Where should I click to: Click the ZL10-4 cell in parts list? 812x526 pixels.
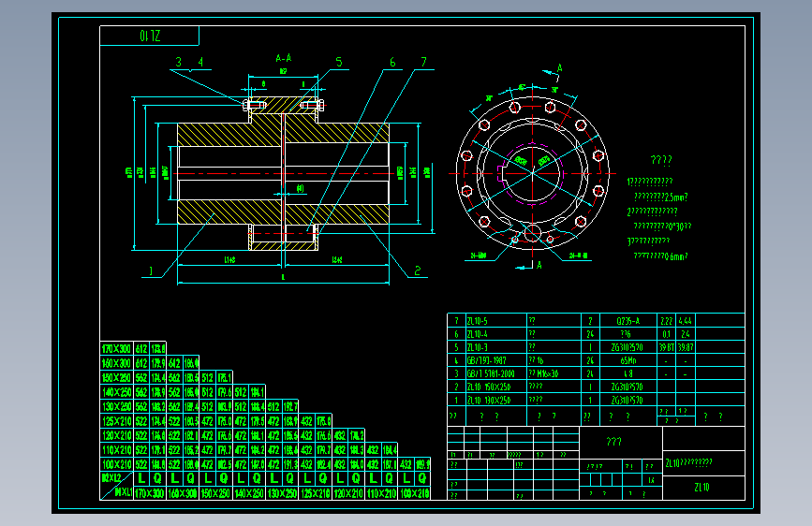[496, 334]
